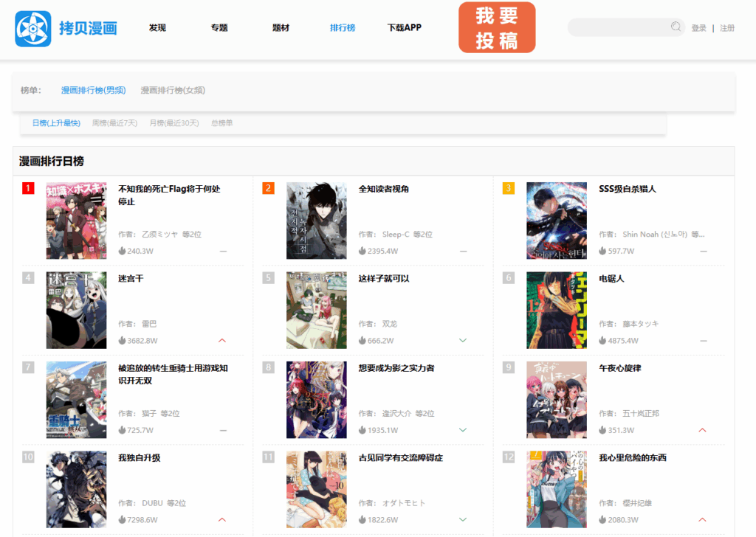Open cover thumbnail of 我心里危险的东西
Viewport: 756px width, 537px height.
pyautogui.click(x=557, y=489)
